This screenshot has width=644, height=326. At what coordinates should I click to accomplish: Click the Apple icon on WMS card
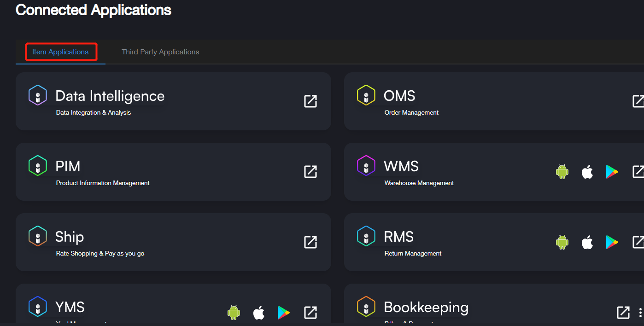coord(587,172)
